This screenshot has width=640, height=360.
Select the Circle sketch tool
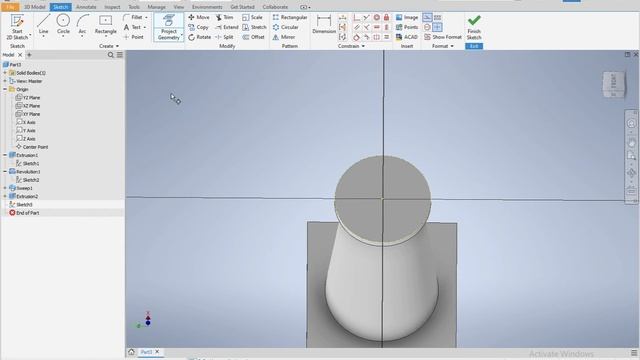coord(63,24)
